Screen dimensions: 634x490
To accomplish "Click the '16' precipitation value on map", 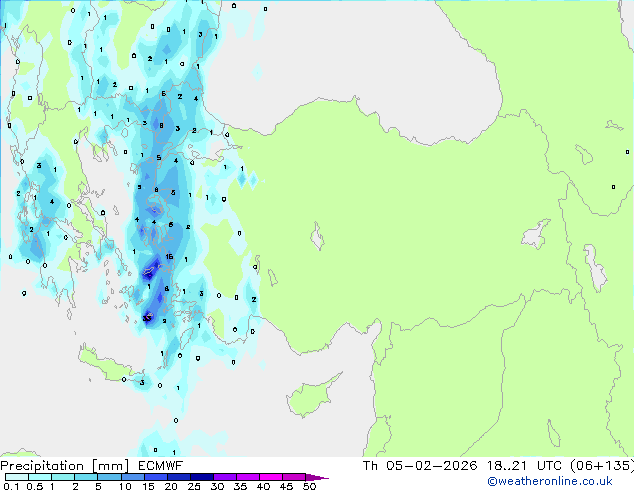I will point(169,256).
